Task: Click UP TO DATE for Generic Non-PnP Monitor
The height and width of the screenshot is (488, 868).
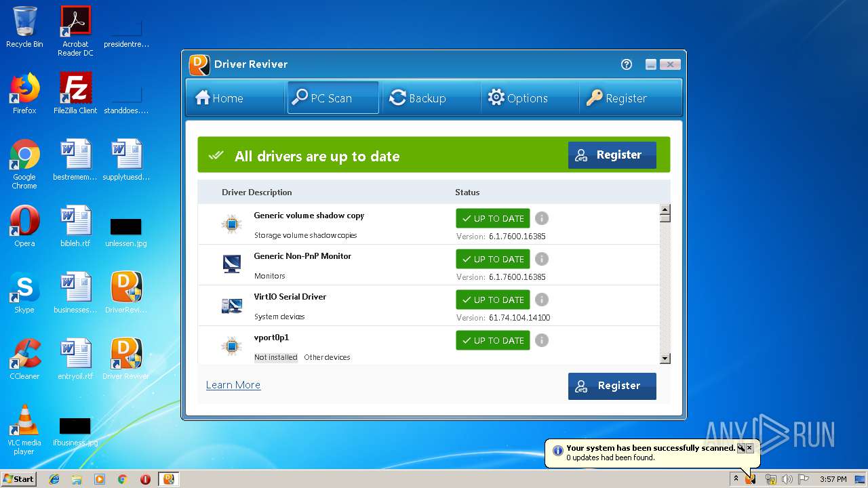Action: 493,259
